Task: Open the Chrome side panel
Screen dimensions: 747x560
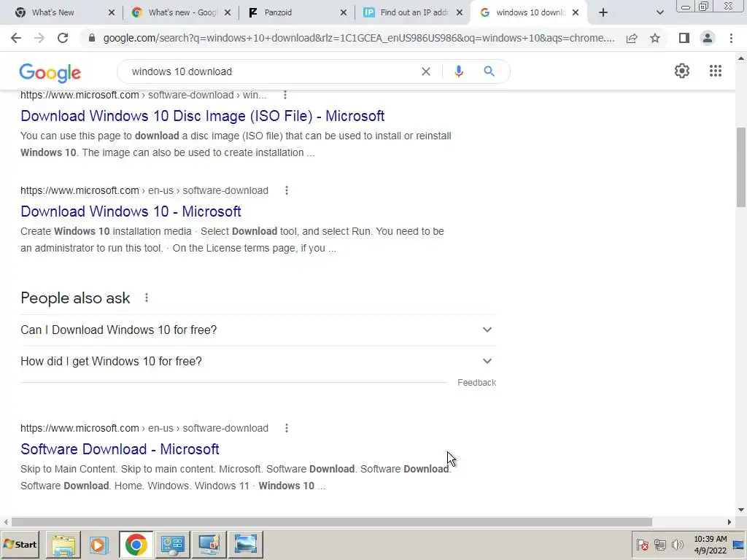Action: click(684, 38)
